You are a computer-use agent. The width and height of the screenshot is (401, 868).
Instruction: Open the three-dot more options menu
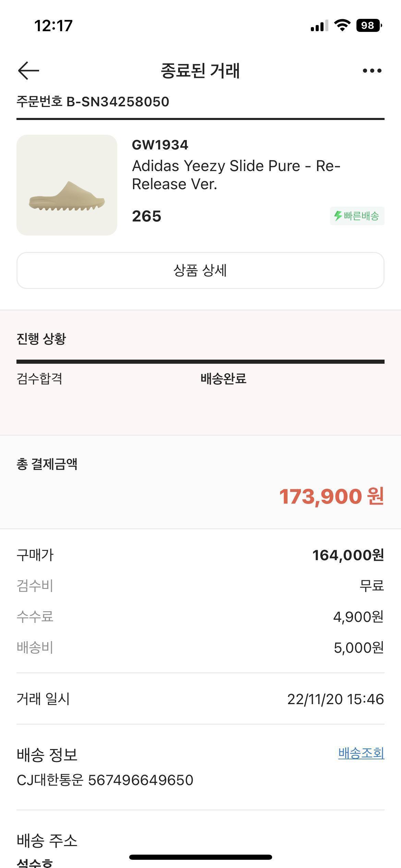point(372,71)
